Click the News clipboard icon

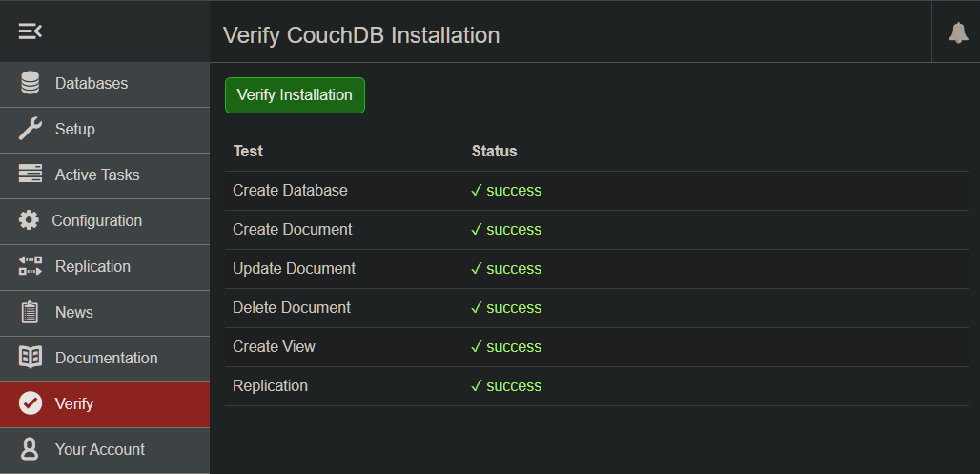(31, 312)
